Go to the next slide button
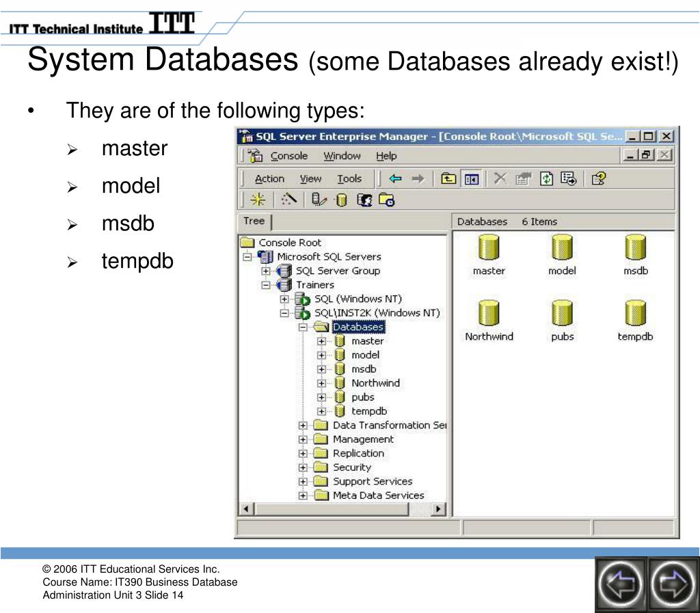The image size is (700, 613). click(x=673, y=584)
